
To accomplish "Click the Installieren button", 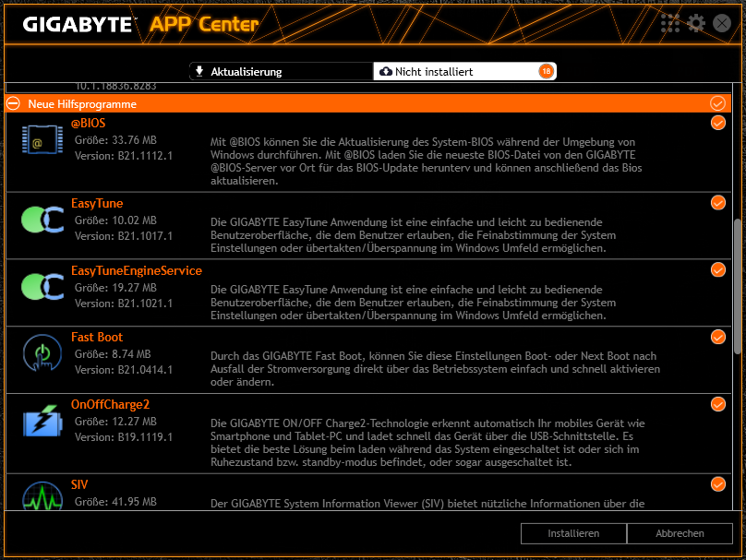I will 573,533.
